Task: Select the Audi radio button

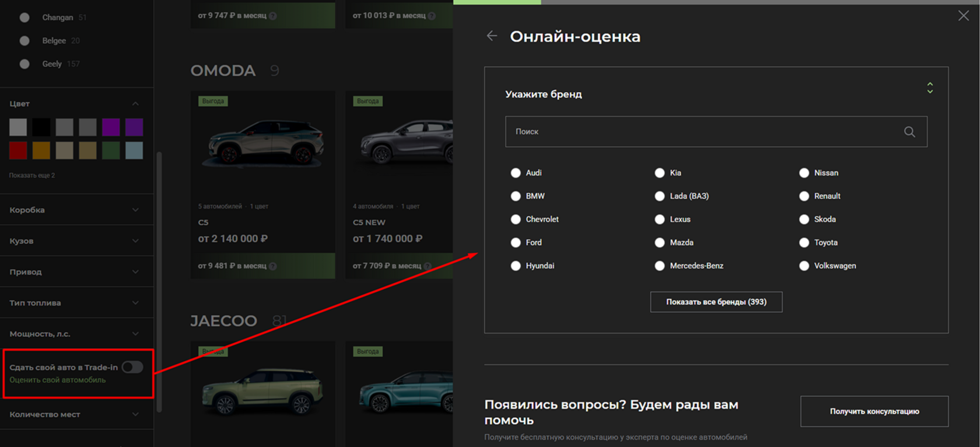Action: click(516, 173)
